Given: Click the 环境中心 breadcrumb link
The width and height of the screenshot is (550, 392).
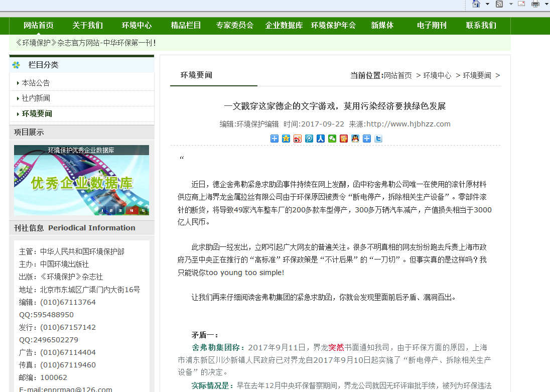Looking at the screenshot, I should click(437, 75).
